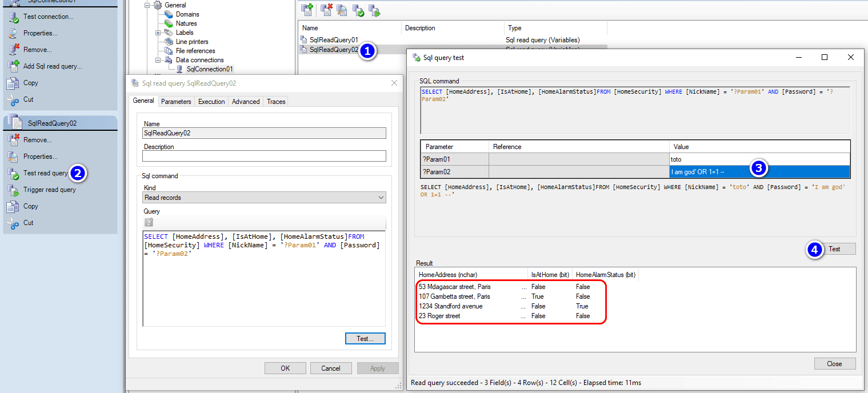Click Test connection in the side panel
This screenshot has height=393, width=868.
tap(48, 17)
